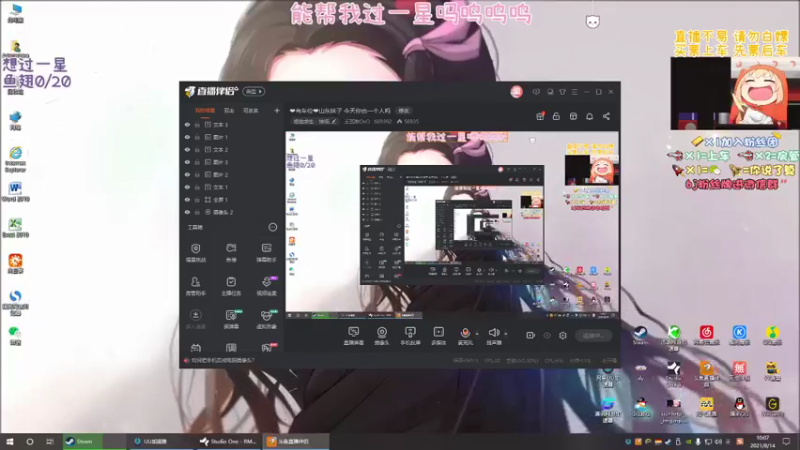Open the 房管助手 room manager tool
The height and width of the screenshot is (450, 800).
point(195,286)
